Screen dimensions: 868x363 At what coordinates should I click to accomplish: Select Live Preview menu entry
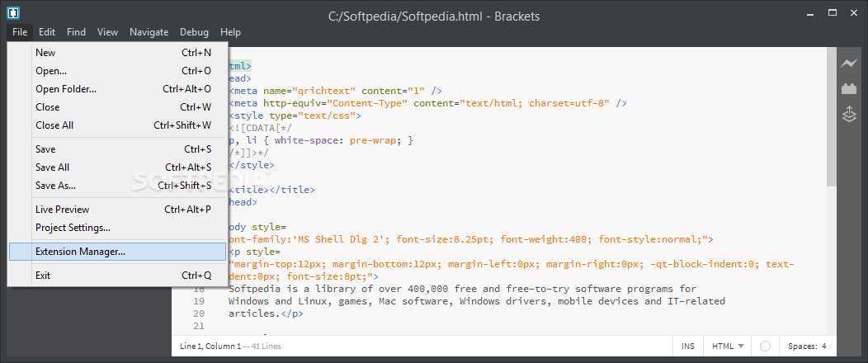(117, 210)
